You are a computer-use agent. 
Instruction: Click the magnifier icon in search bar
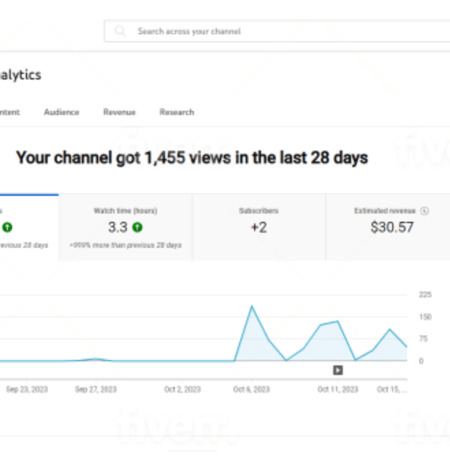click(120, 31)
